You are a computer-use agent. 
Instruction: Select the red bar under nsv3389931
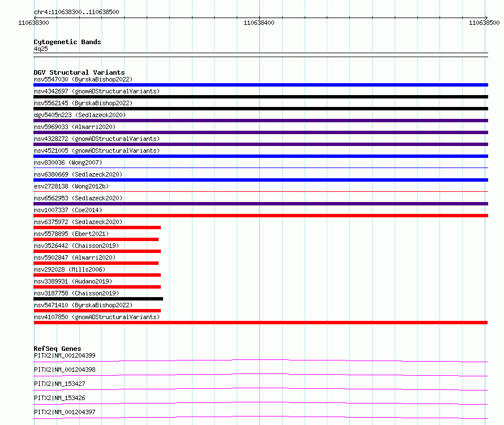[x=97, y=287]
